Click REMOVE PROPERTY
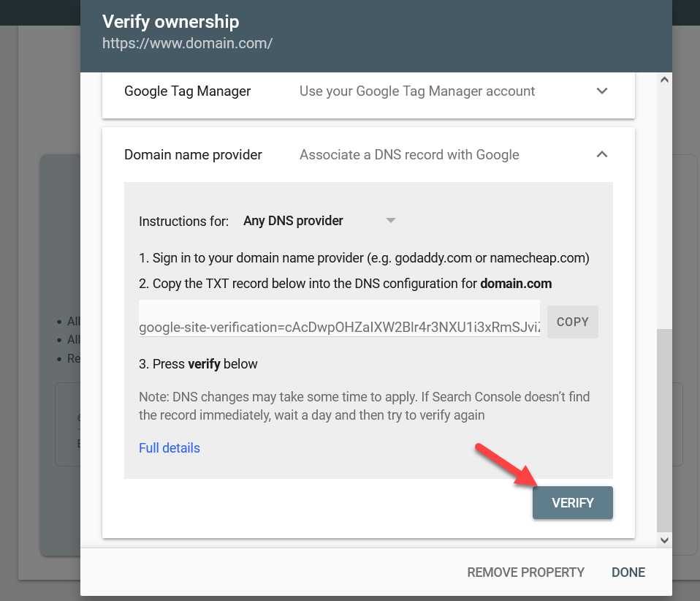The height and width of the screenshot is (601, 700). point(525,572)
